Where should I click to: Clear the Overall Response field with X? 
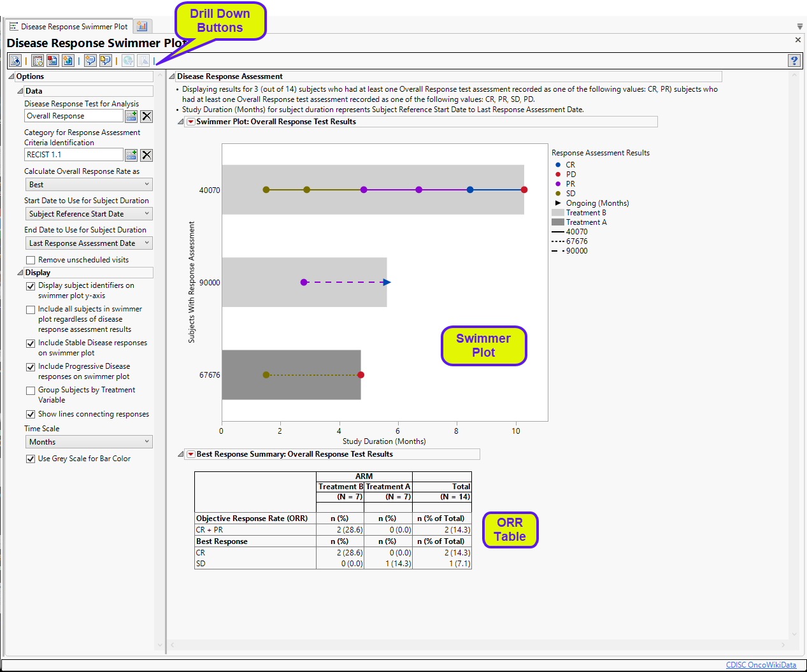coord(146,116)
